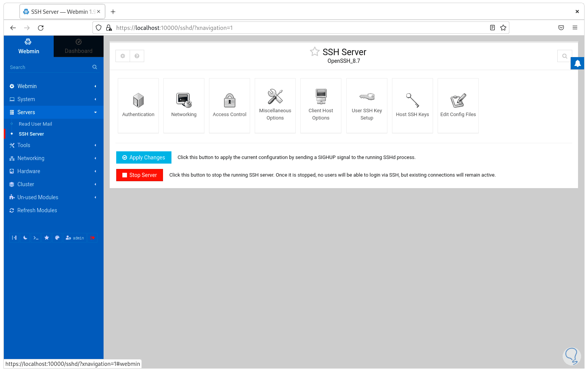The height and width of the screenshot is (372, 588).
Task: Go back using the browser back arrow
Action: point(13,28)
